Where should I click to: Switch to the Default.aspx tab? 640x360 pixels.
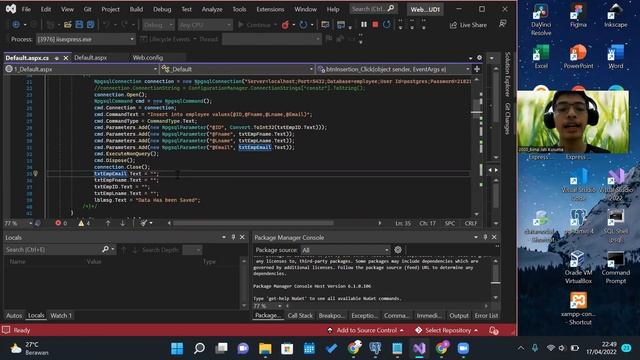tap(91, 58)
